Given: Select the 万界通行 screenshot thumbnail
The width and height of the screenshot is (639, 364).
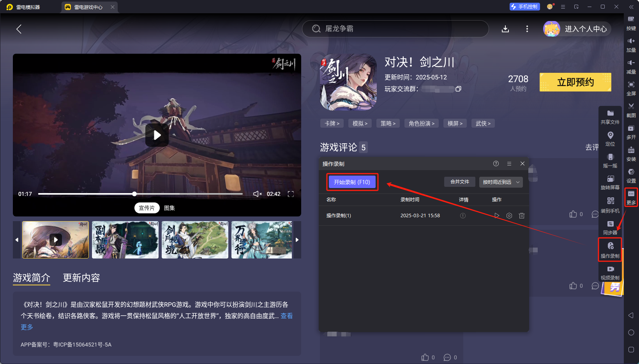Looking at the screenshot, I should coord(262,240).
